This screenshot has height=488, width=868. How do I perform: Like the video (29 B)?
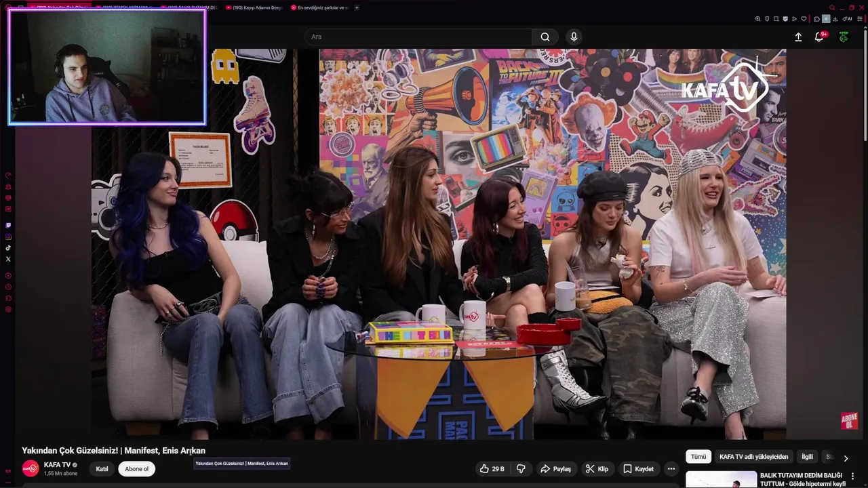492,468
